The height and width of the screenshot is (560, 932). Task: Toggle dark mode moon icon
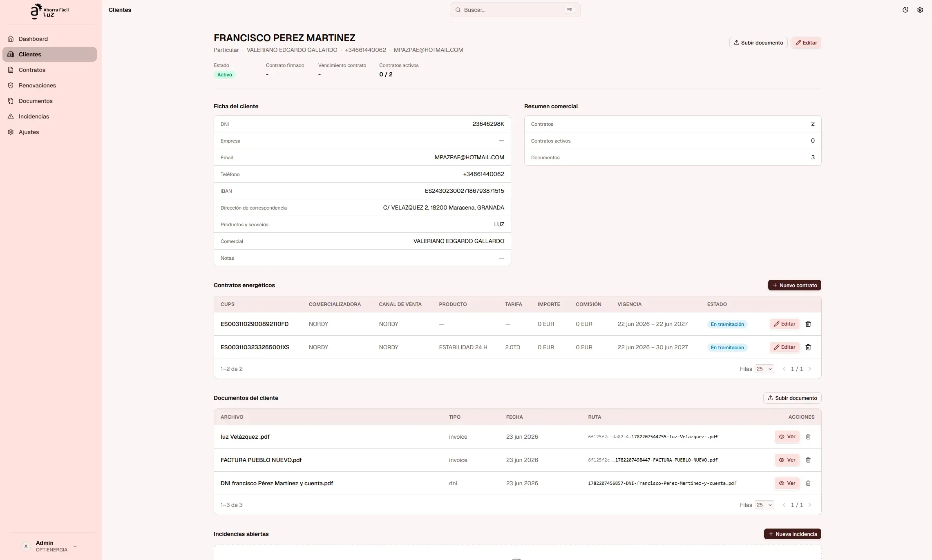tap(905, 10)
